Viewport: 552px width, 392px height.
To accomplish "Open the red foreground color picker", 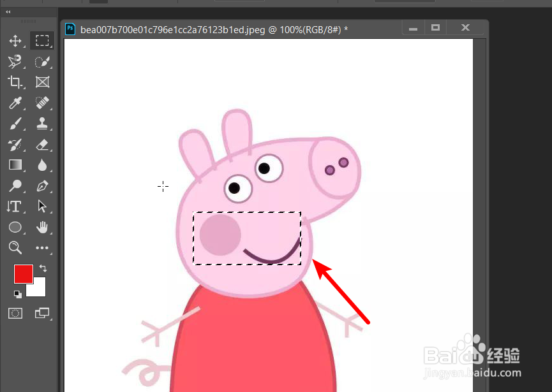I will click(23, 273).
